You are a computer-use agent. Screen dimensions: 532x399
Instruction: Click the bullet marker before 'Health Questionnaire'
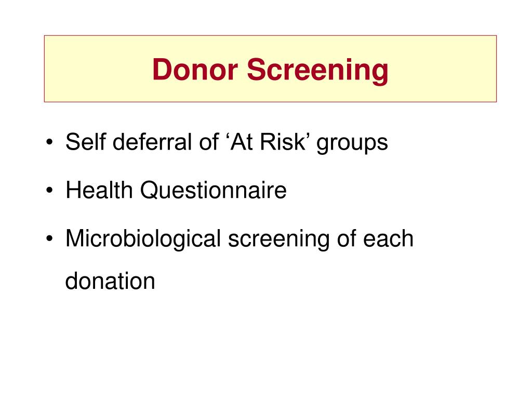pos(49,192)
